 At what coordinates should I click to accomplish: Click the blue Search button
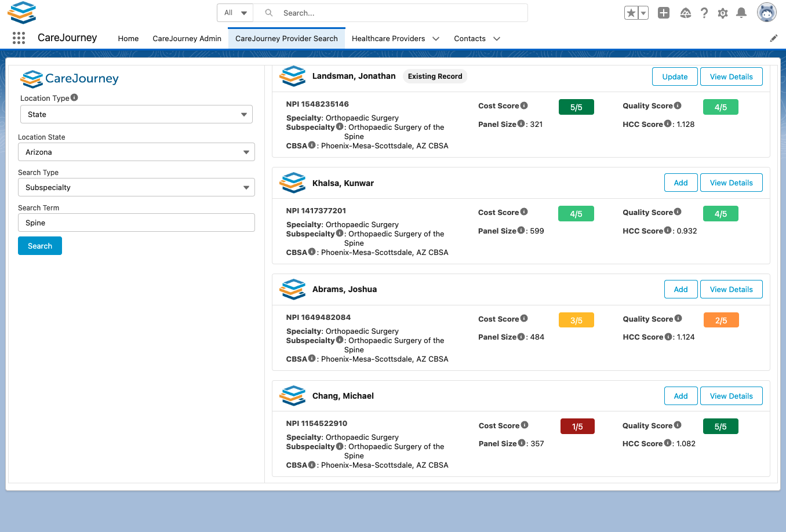(x=40, y=246)
